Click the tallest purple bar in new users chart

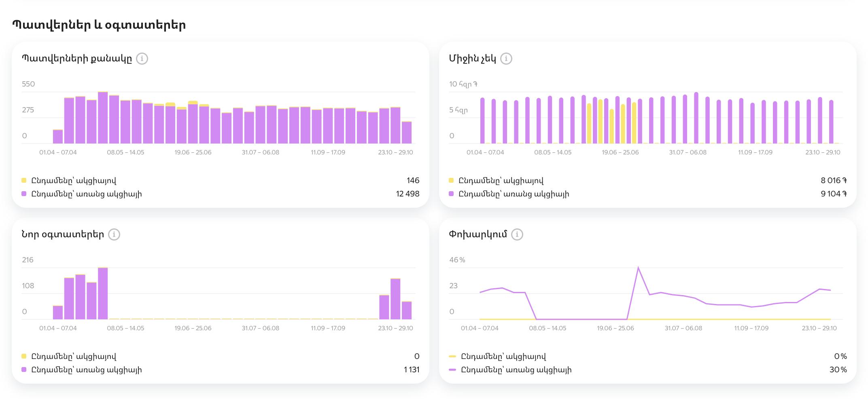[x=103, y=293]
